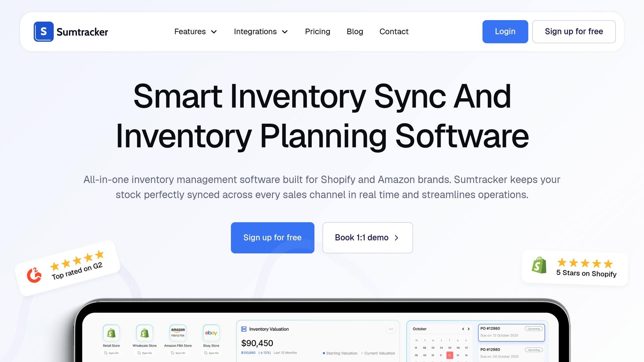Click the G2 logo icon
Viewport: 644px width, 362px height.
click(x=34, y=274)
